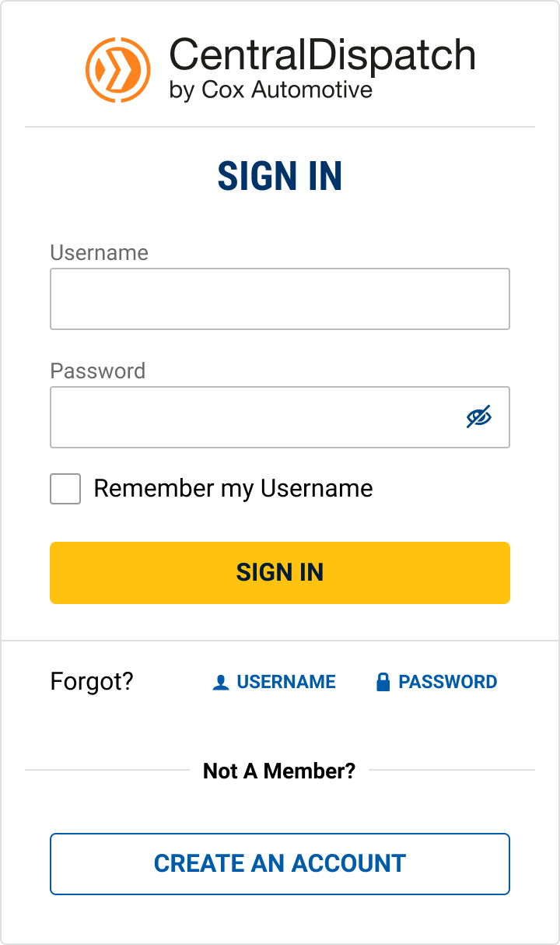560x945 pixels.
Task: Click the person icon next to USERNAME
Action: [220, 681]
